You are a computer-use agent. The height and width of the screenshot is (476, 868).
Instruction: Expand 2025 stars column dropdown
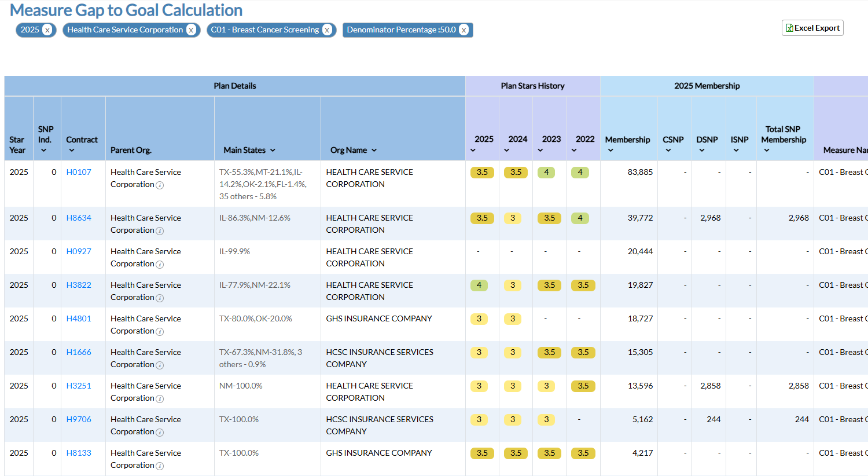coord(473,151)
